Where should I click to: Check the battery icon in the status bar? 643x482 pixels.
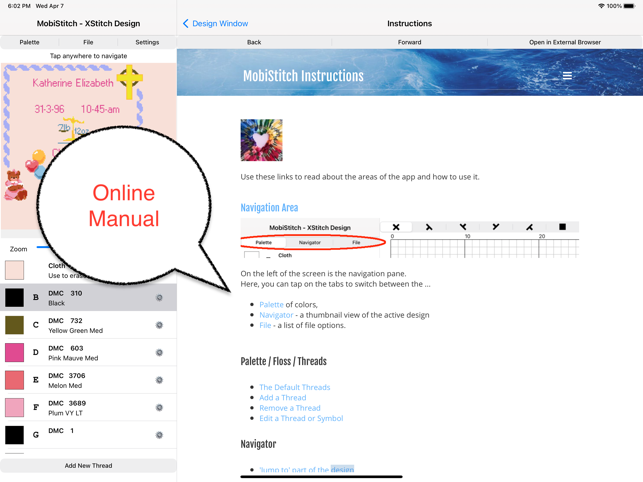click(629, 6)
